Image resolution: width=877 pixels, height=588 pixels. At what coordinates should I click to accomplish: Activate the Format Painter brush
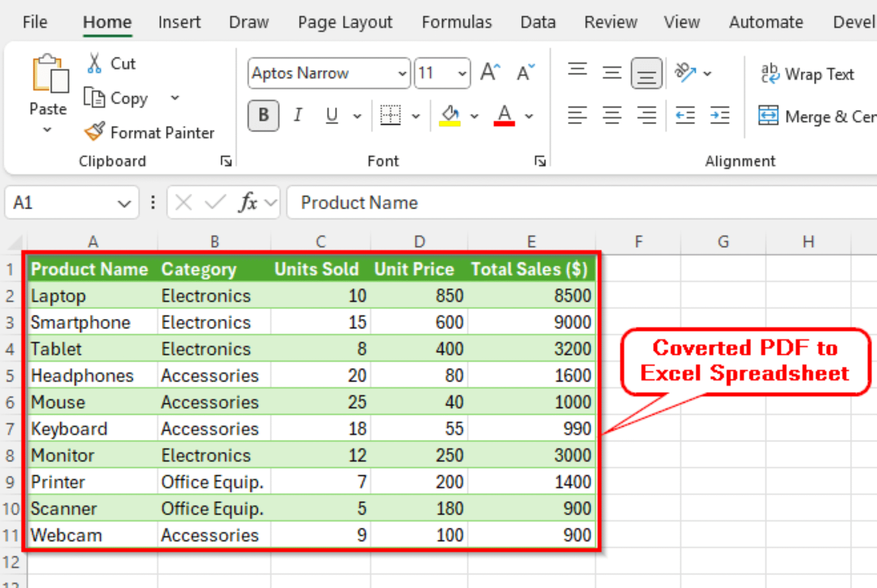pyautogui.click(x=95, y=132)
